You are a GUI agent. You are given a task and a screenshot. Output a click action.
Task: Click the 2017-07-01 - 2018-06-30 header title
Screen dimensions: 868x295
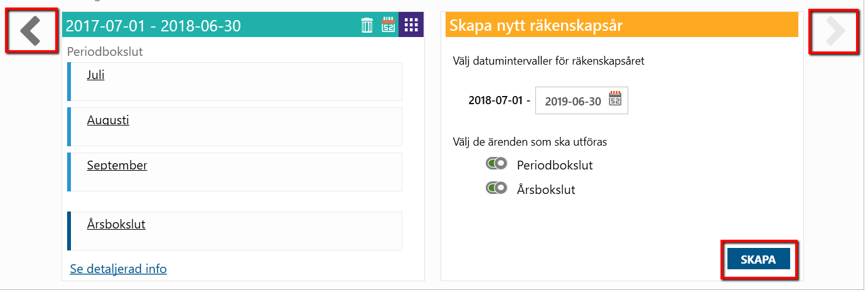pyautogui.click(x=153, y=26)
